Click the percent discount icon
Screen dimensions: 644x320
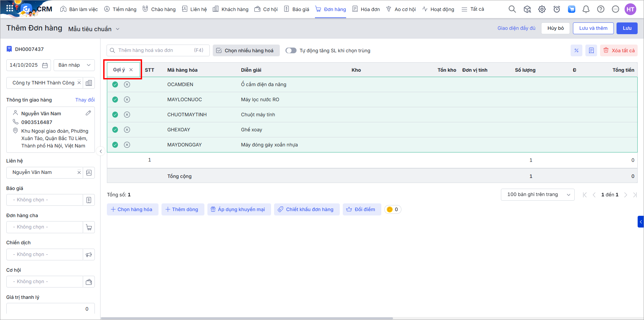click(x=576, y=51)
